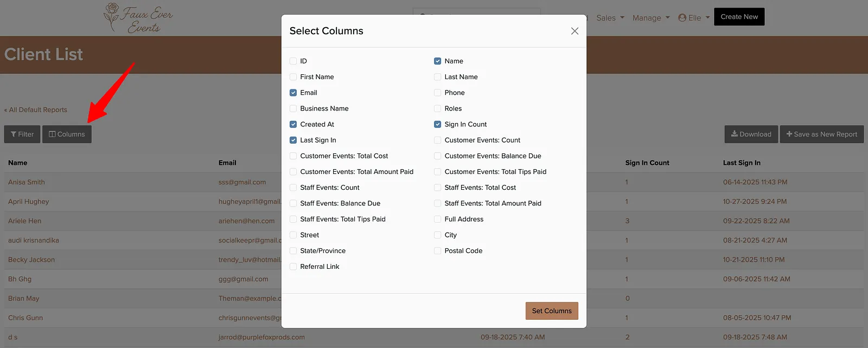The width and height of the screenshot is (868, 348).
Task: Click Save as New Report
Action: 822,134
